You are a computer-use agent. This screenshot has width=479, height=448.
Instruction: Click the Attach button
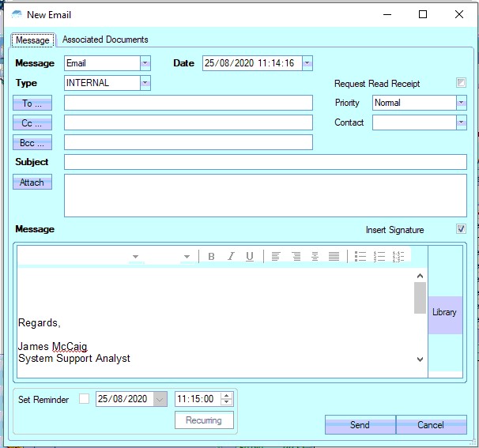pyautogui.click(x=32, y=183)
